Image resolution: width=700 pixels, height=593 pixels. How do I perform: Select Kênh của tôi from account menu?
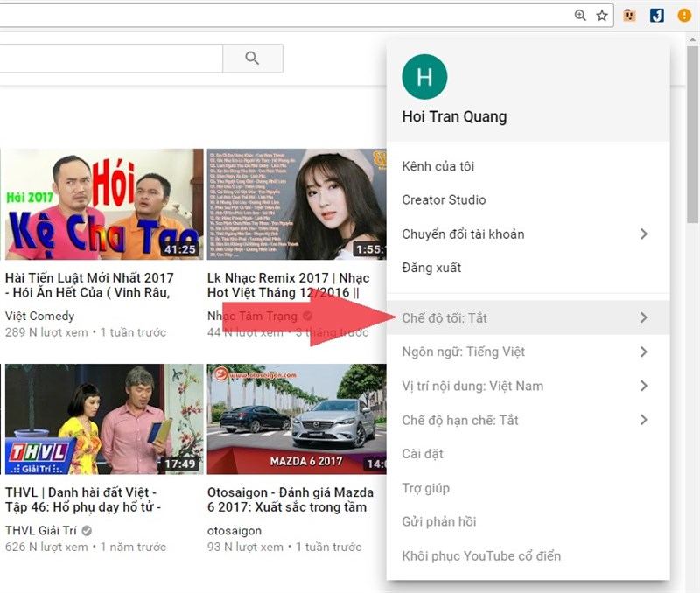tap(437, 166)
